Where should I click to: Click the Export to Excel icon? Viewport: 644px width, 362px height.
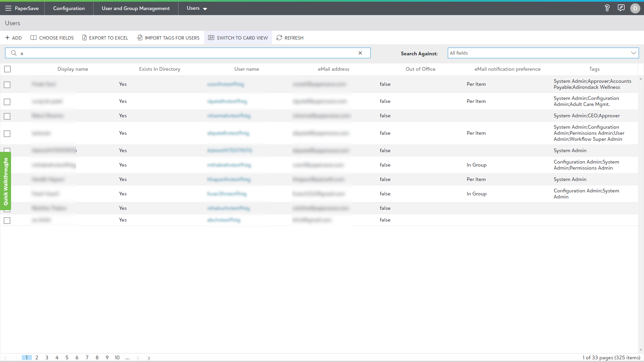pos(85,38)
